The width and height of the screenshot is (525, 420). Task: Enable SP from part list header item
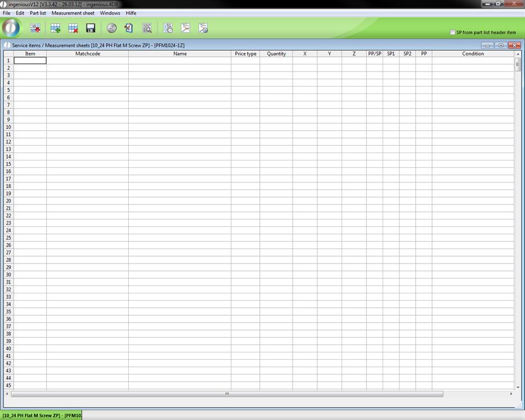[x=452, y=33]
